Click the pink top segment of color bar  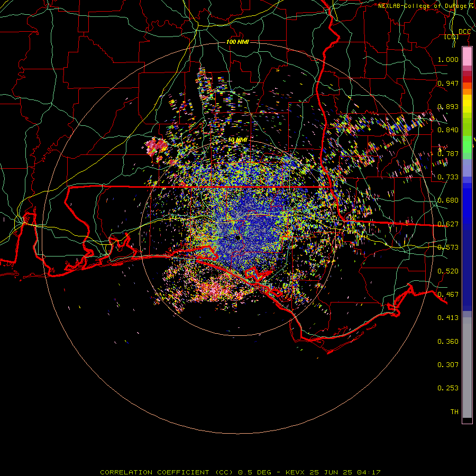[x=467, y=57]
